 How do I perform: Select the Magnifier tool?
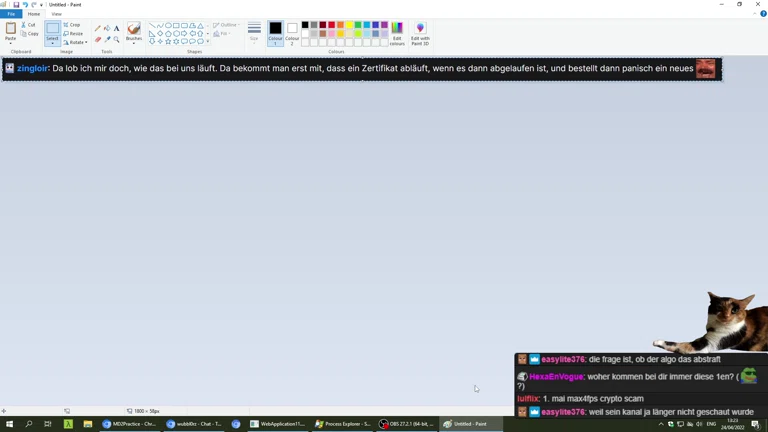pos(116,40)
